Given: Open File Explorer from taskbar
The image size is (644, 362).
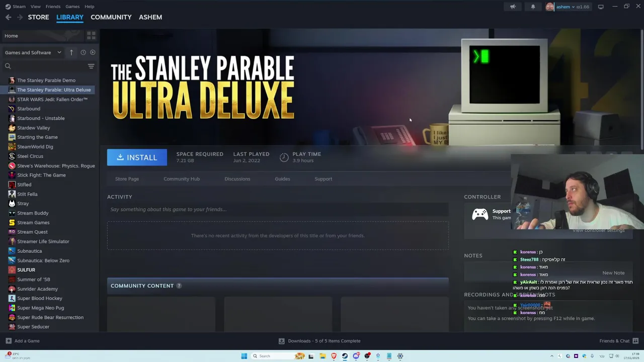Looking at the screenshot, I should click(323, 356).
